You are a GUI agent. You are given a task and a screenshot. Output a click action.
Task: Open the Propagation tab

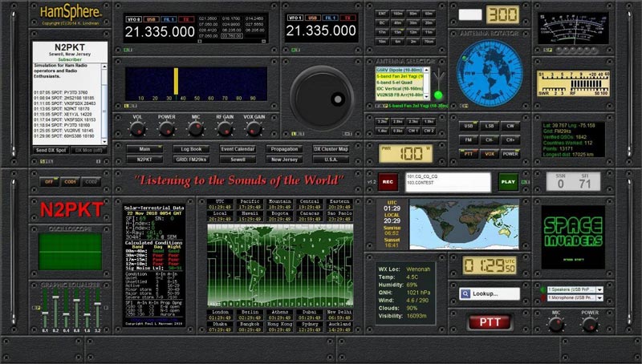[x=285, y=149]
